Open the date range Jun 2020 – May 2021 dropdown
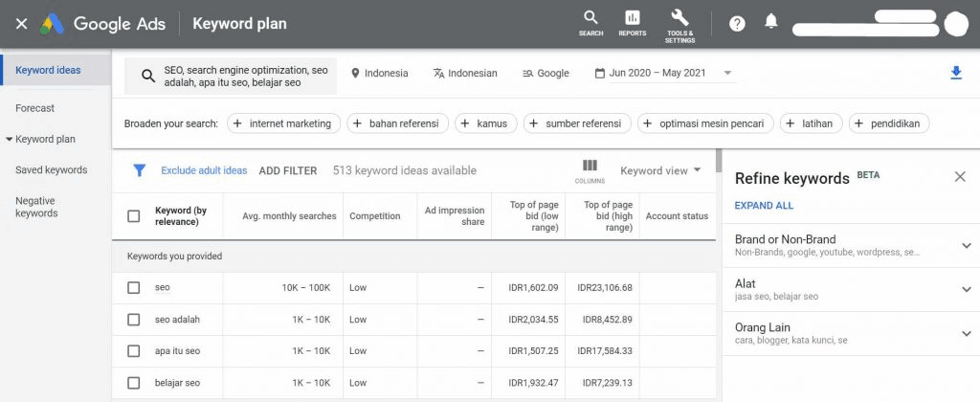This screenshot has width=980, height=402. pyautogui.click(x=664, y=73)
